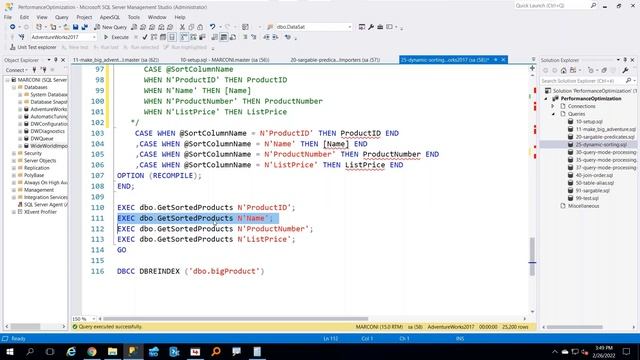Viewport: 640px width, 360px height.
Task: Click the New Query toolbar button
Action: tap(110, 27)
